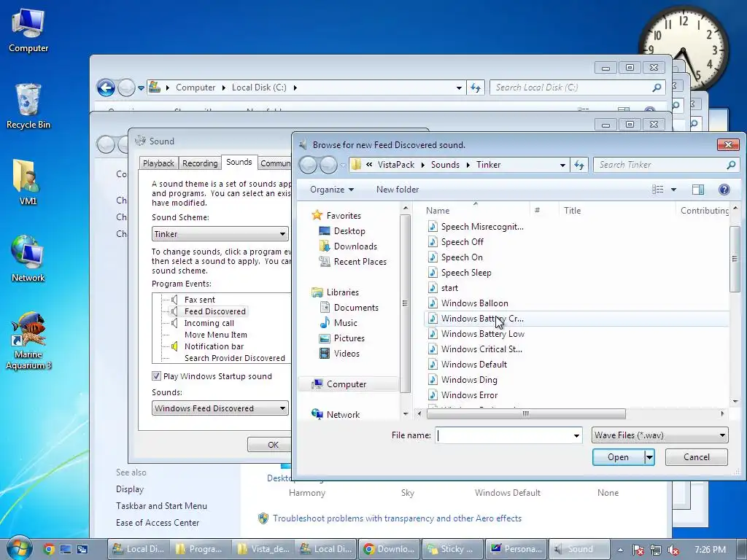This screenshot has width=747, height=560.
Task: Click the Computer breadcrumb in the Local Disk window
Action: pos(196,87)
